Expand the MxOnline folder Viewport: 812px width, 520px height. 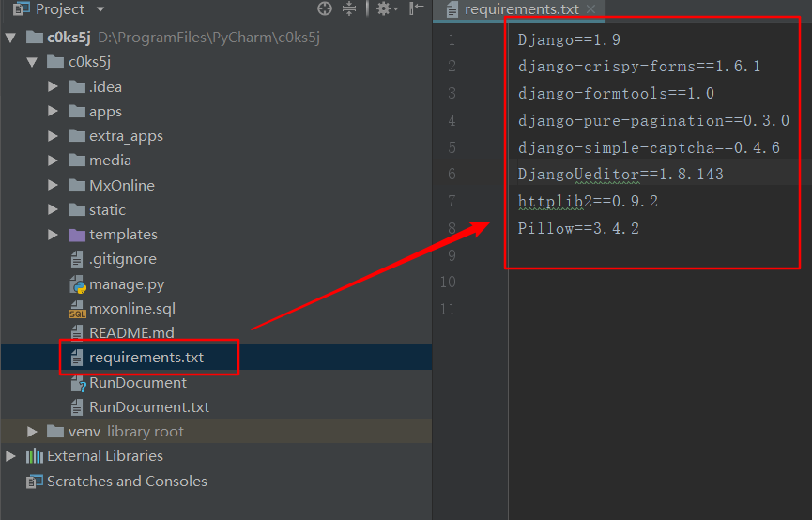53,185
